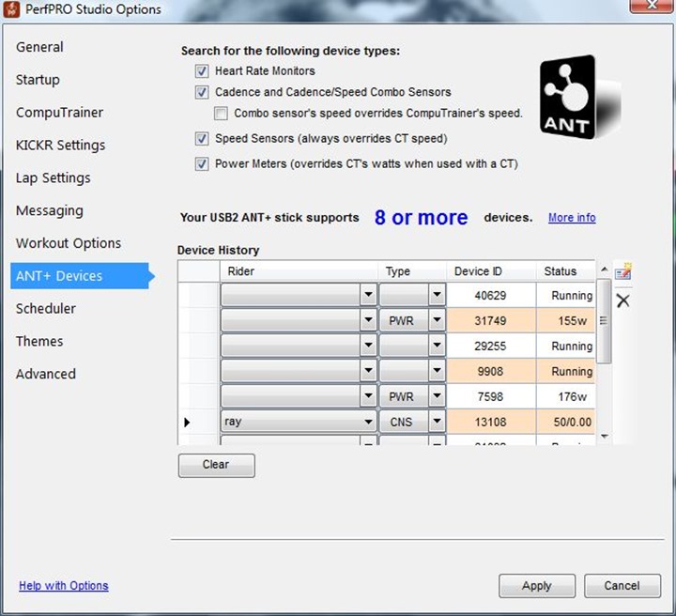Click Device ID cell 13108
This screenshot has width=676, height=616.
pyautogui.click(x=491, y=422)
